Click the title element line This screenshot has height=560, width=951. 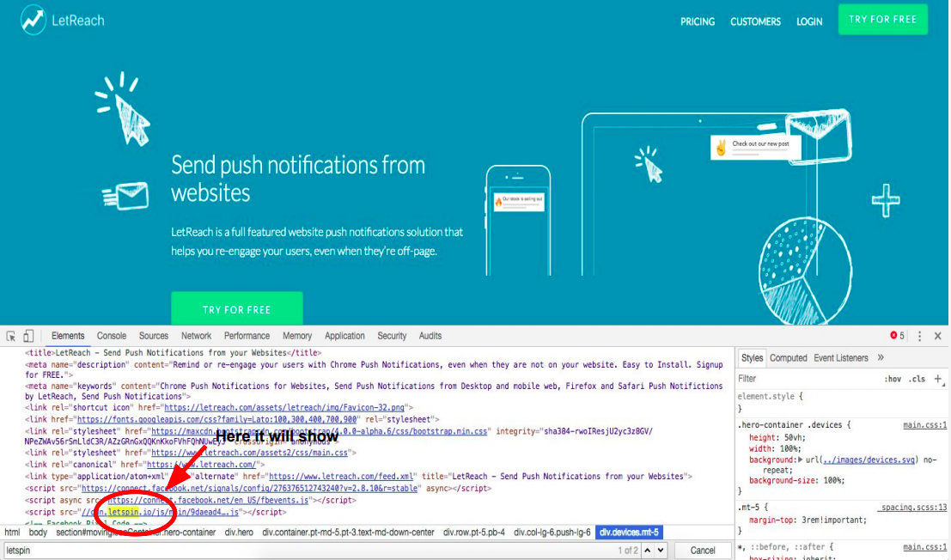coord(174,353)
